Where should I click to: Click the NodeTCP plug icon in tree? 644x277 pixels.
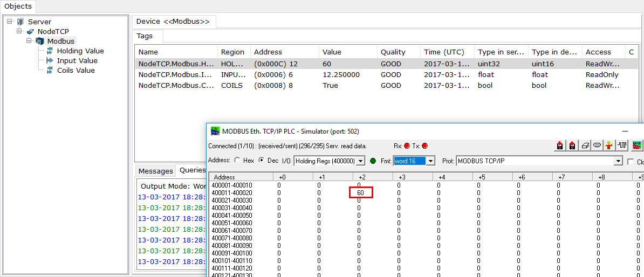(30, 31)
